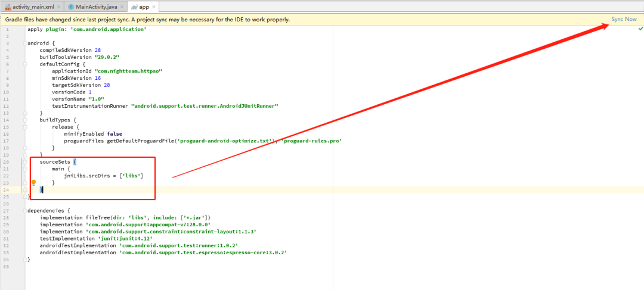Screen dimensions: 644x290
Task: Click the dependencies keyword
Action: coord(47,210)
